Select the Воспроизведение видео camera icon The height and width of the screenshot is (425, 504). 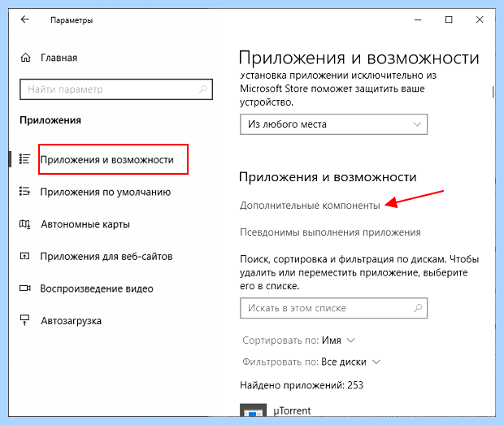[24, 288]
